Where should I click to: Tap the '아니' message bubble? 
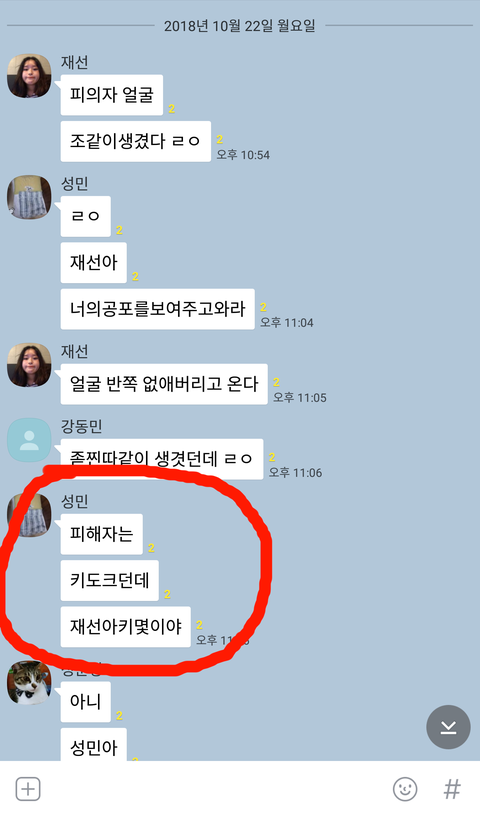[85, 702]
